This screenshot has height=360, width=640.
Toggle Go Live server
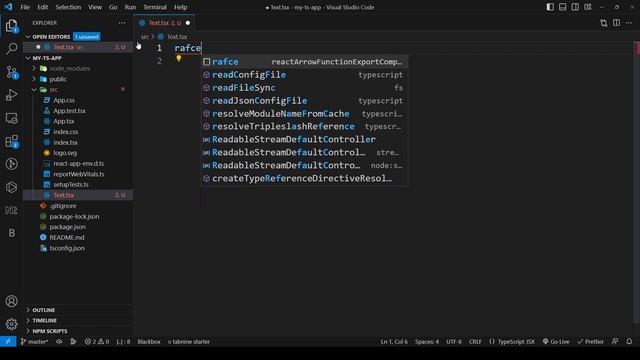coord(556,342)
